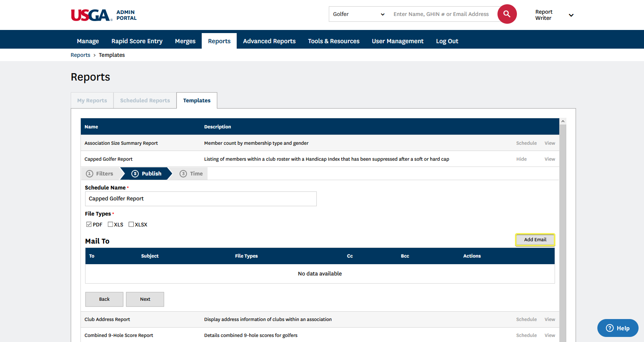The height and width of the screenshot is (342, 644).
Task: Click the red search magnifier icon
Action: [507, 14]
